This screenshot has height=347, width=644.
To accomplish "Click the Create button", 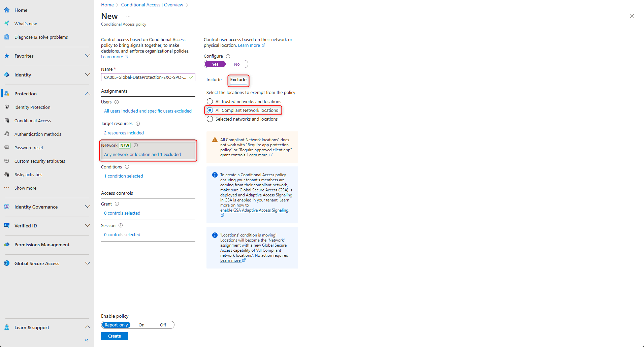I will pyautogui.click(x=115, y=336).
